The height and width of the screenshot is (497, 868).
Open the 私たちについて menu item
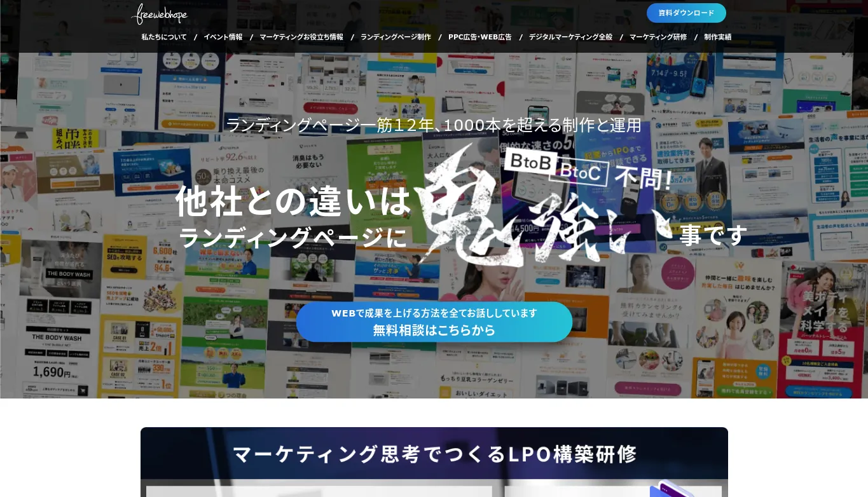click(x=164, y=37)
